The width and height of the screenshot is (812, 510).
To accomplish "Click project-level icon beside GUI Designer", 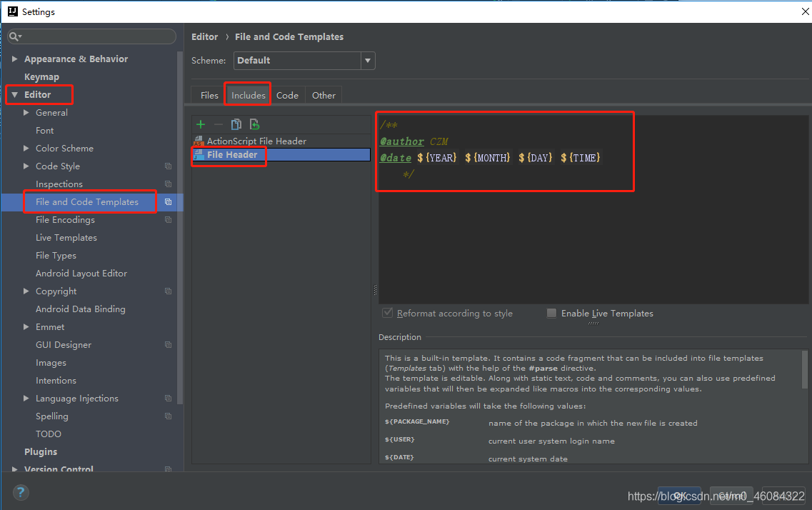I will coord(169,345).
